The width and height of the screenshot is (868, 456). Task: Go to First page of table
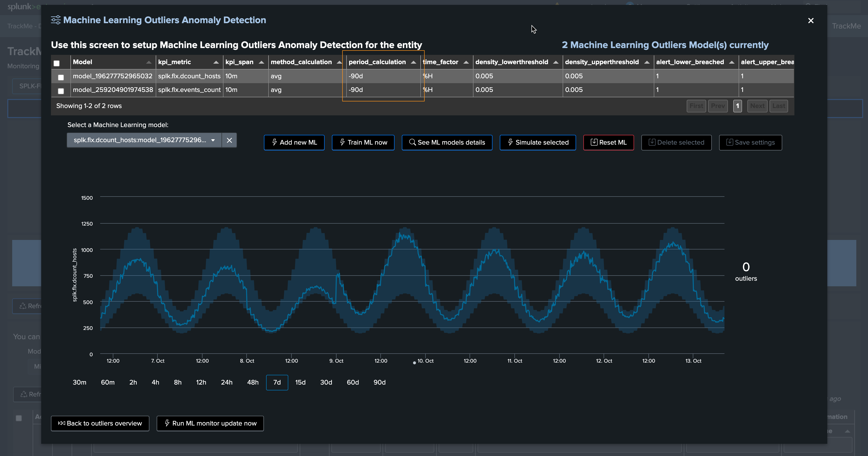pyautogui.click(x=696, y=106)
